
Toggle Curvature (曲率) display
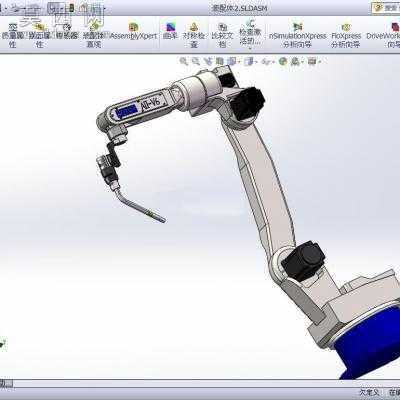coord(170,32)
